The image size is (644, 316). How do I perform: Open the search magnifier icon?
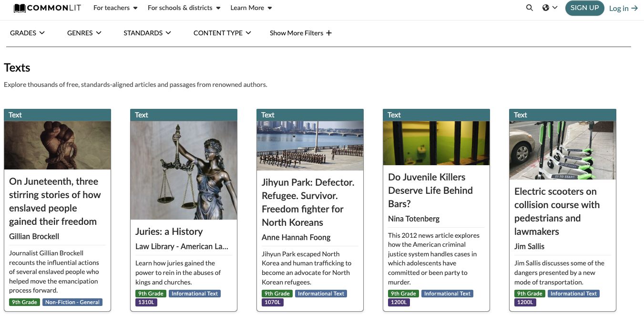pyautogui.click(x=530, y=8)
